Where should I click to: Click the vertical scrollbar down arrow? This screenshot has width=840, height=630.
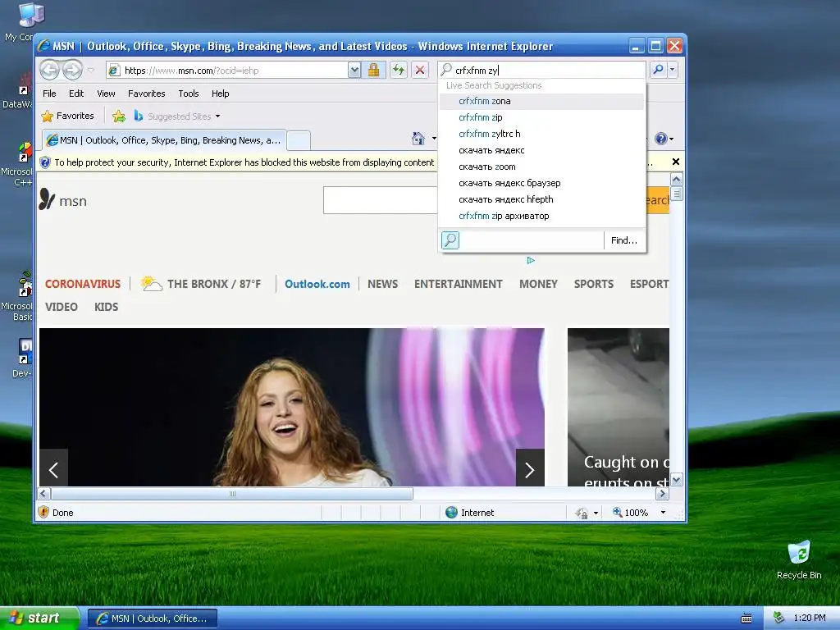(677, 480)
